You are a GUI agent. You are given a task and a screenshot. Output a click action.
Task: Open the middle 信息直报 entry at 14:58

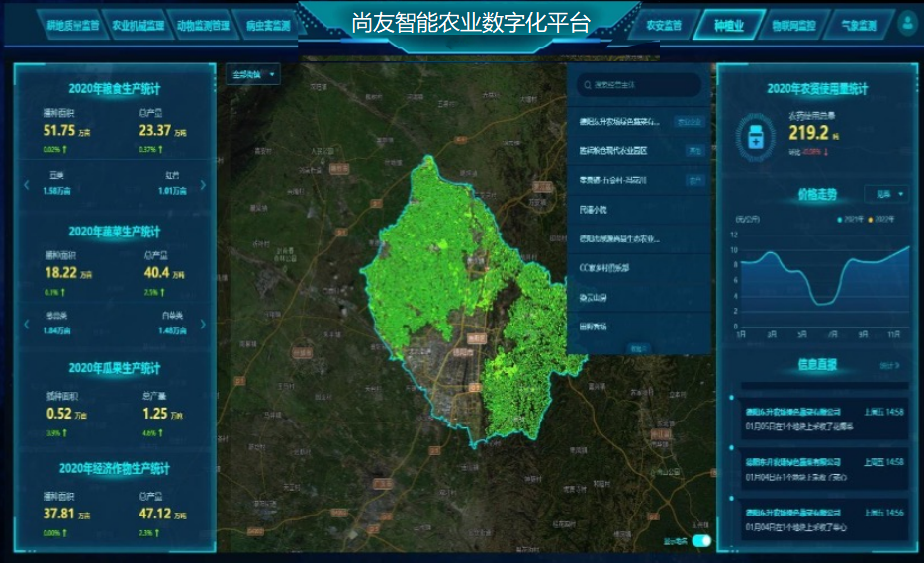824,470
